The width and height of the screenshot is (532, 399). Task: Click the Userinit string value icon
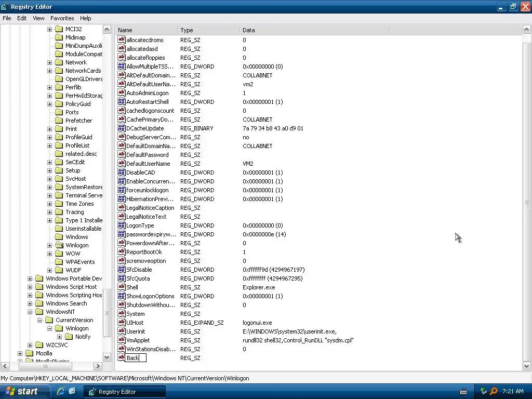(122, 331)
